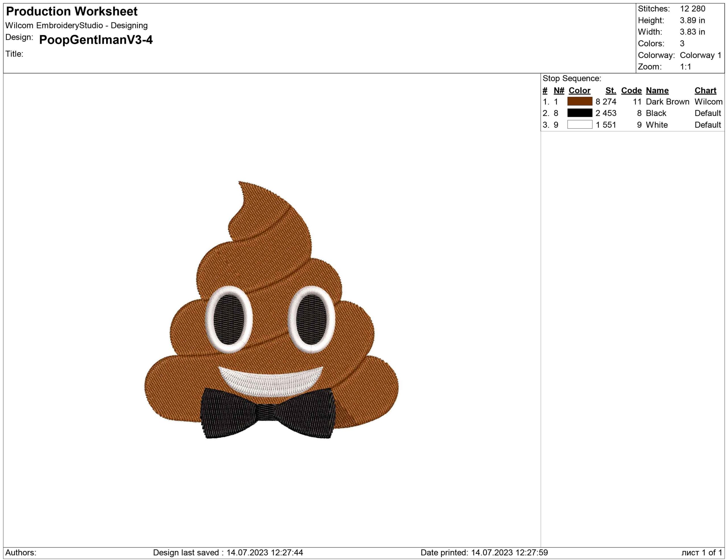Click the left eye of the emoji

coord(229,319)
